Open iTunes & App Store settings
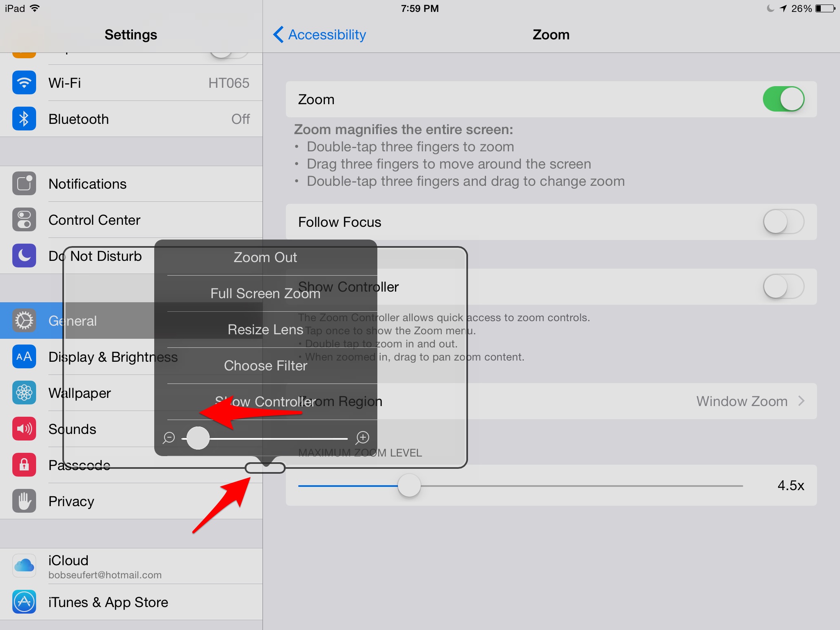This screenshot has height=630, width=840. pyautogui.click(x=108, y=602)
